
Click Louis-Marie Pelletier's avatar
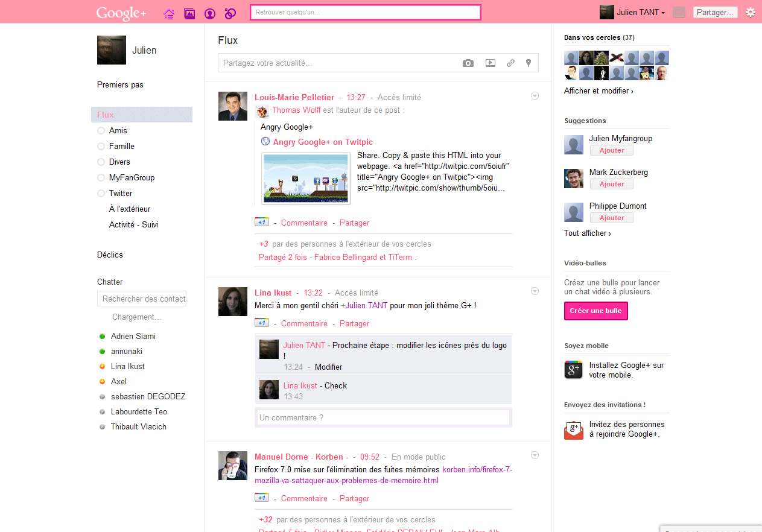coord(233,106)
